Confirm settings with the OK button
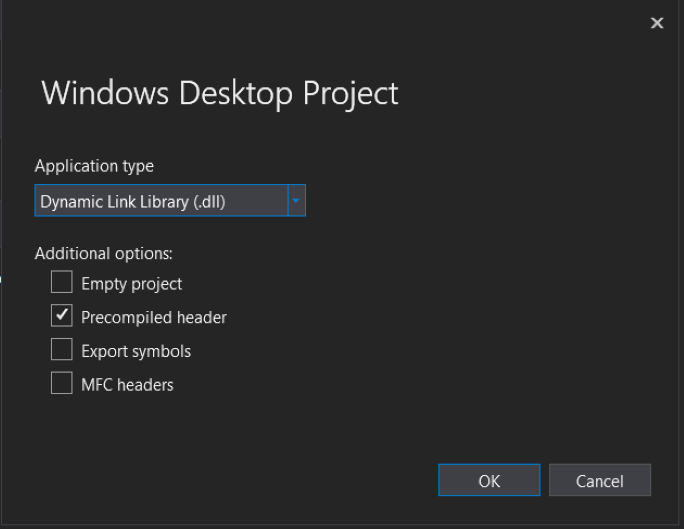 tap(489, 480)
